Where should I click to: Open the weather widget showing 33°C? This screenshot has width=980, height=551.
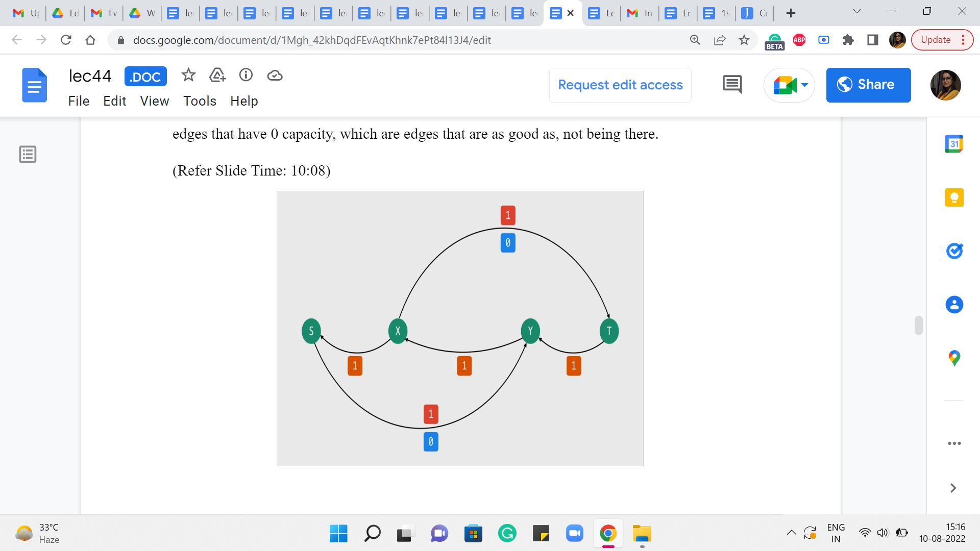38,534
